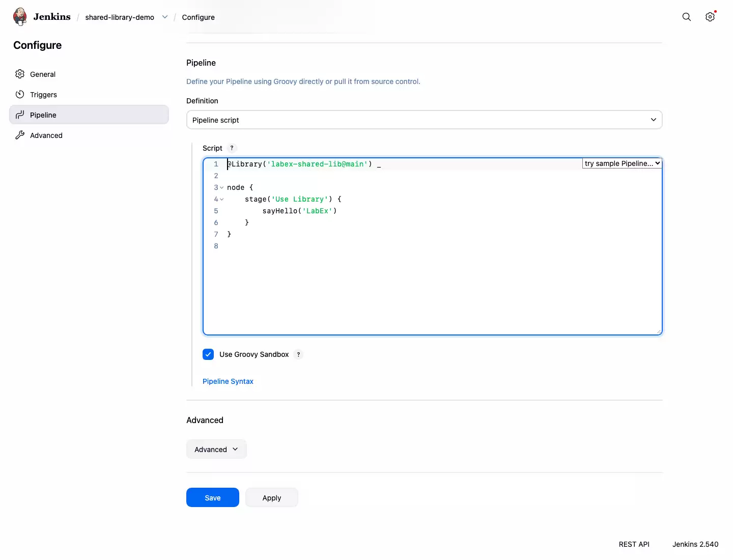Click the Jenkins butler logo icon

pyautogui.click(x=20, y=17)
